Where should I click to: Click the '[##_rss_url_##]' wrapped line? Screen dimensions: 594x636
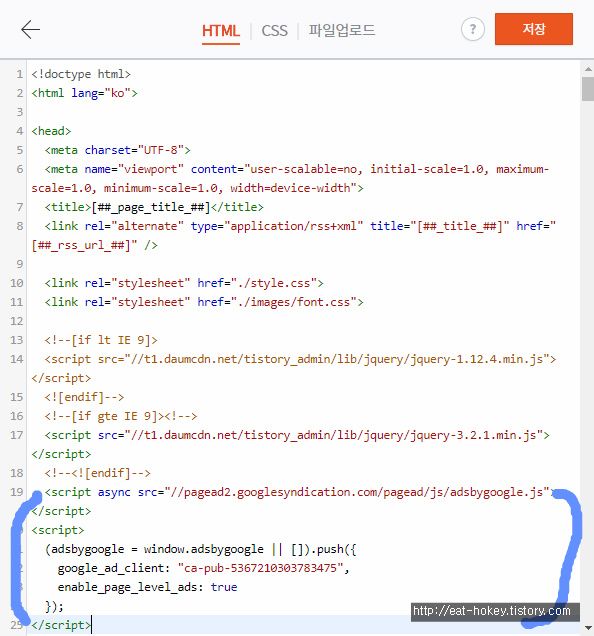pos(95,245)
